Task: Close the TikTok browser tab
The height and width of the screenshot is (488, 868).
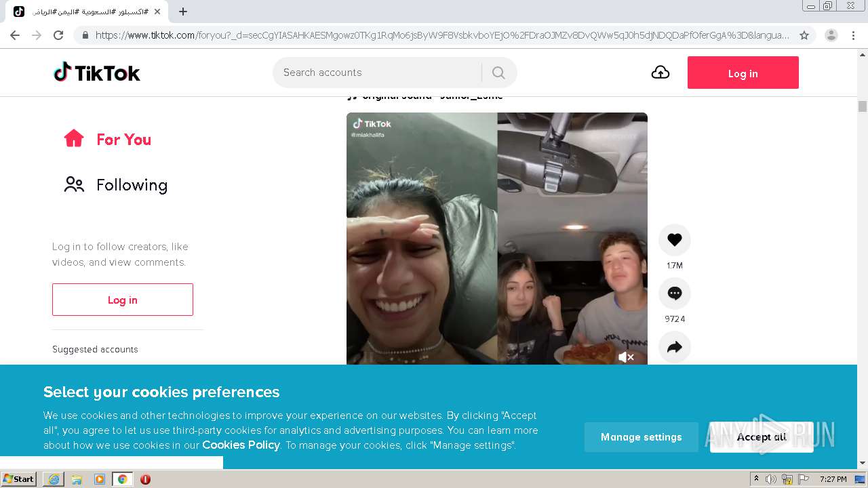Action: click(157, 12)
